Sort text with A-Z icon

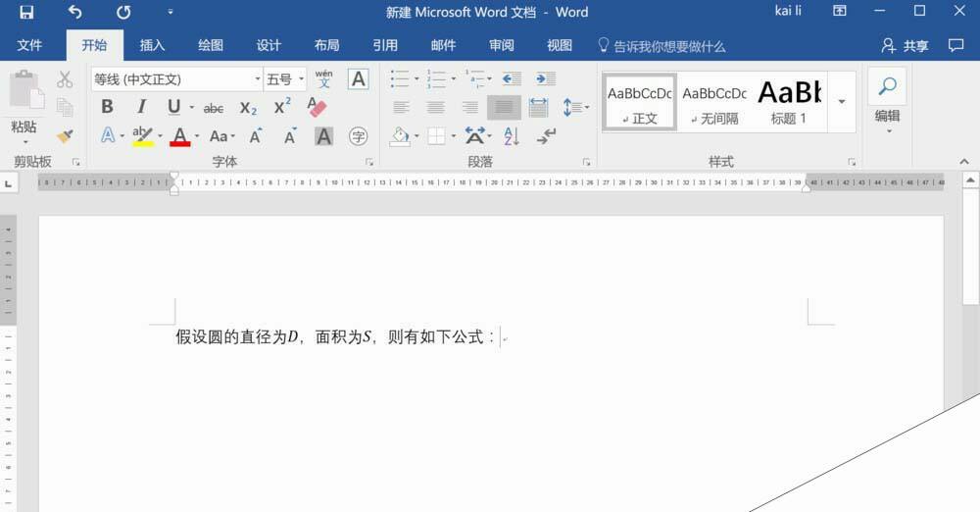pyautogui.click(x=512, y=135)
